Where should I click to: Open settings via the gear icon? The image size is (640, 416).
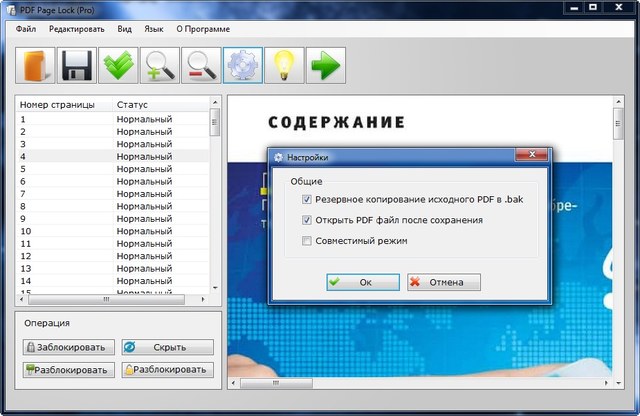coord(242,65)
